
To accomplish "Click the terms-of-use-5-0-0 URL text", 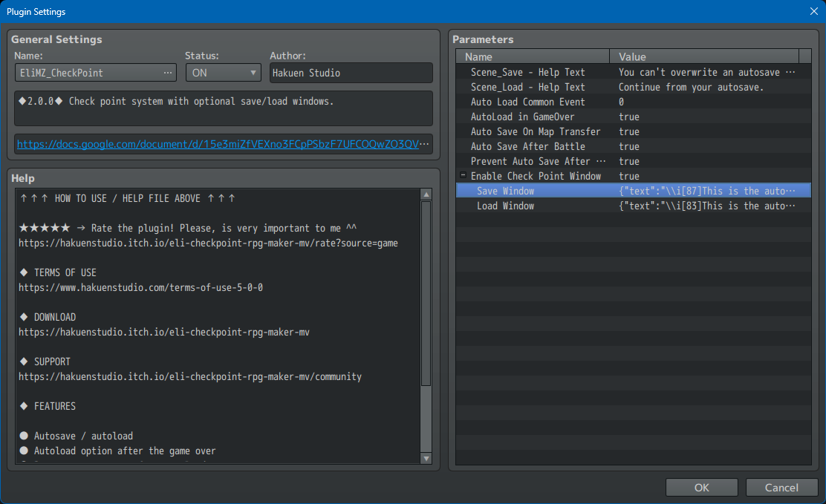I will tap(140, 287).
